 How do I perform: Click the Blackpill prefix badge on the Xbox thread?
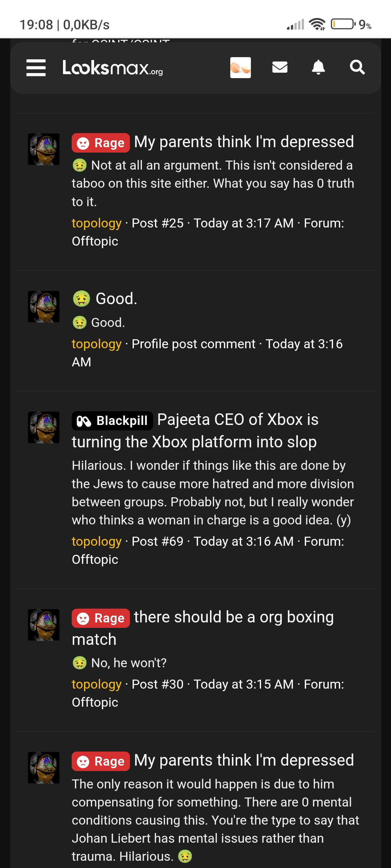point(112,420)
